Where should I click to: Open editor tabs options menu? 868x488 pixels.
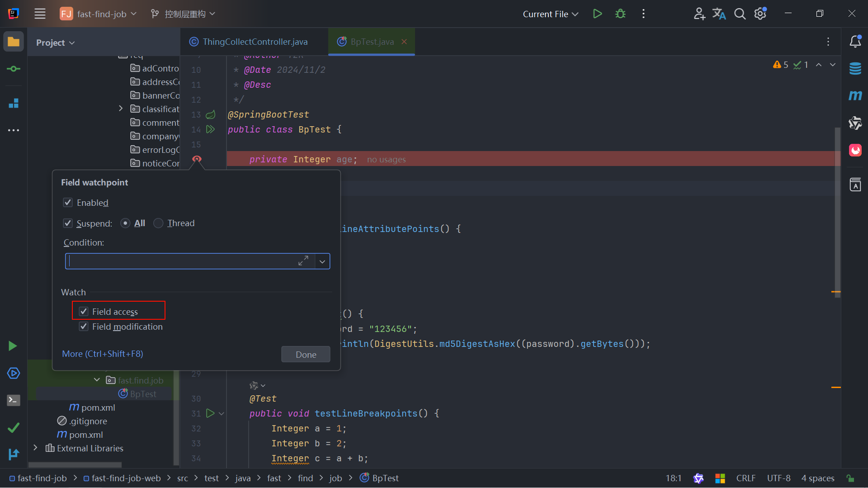pyautogui.click(x=828, y=42)
